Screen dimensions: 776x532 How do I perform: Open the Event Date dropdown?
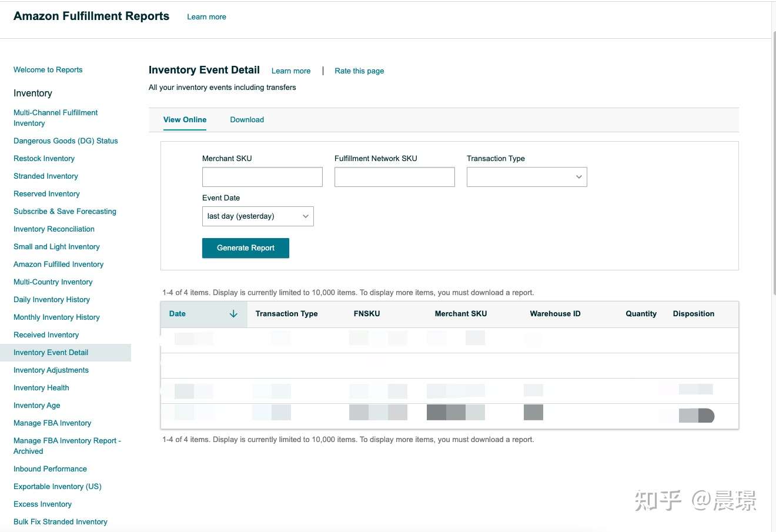(x=257, y=216)
